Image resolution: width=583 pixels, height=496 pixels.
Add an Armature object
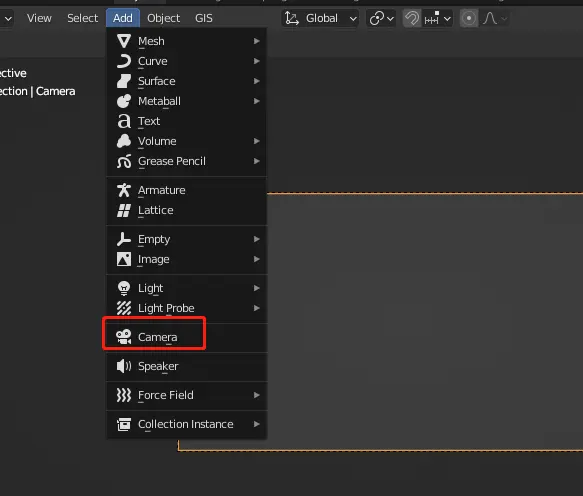187,190
